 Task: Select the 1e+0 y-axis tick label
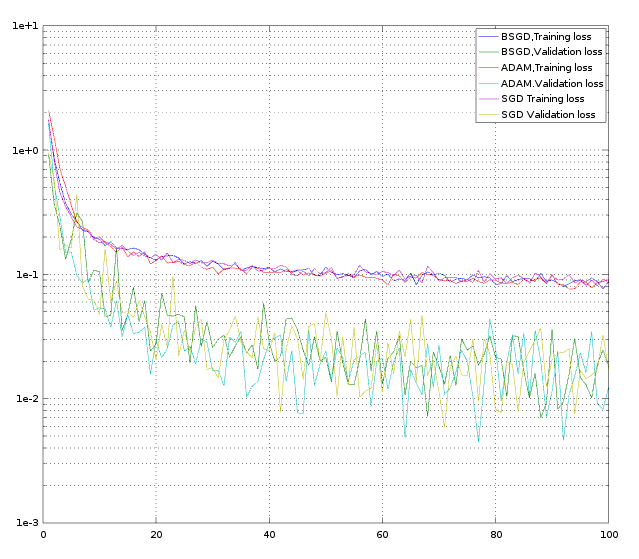(25, 151)
